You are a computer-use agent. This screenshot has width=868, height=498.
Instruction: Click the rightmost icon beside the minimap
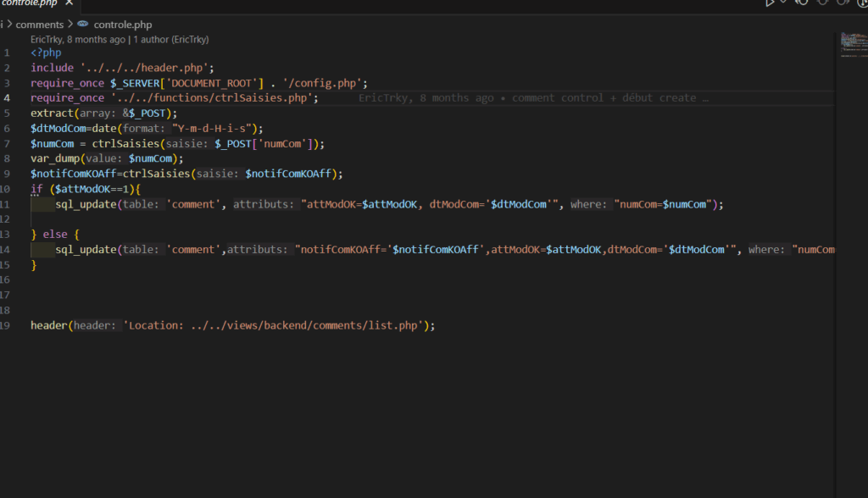[x=863, y=3]
